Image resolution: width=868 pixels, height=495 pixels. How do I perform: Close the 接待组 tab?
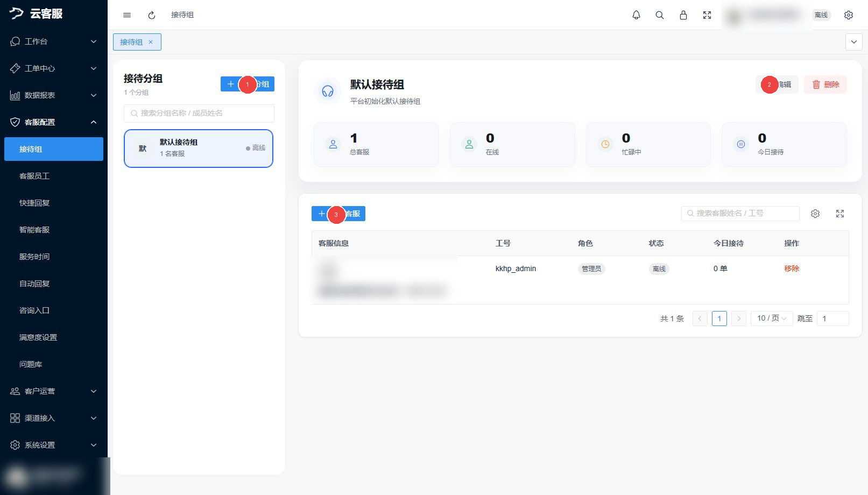pos(151,42)
